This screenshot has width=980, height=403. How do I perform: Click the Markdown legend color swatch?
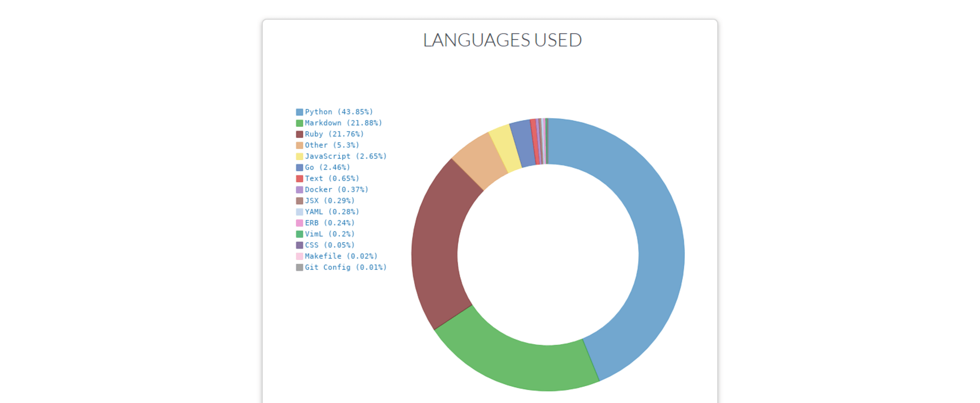point(300,123)
